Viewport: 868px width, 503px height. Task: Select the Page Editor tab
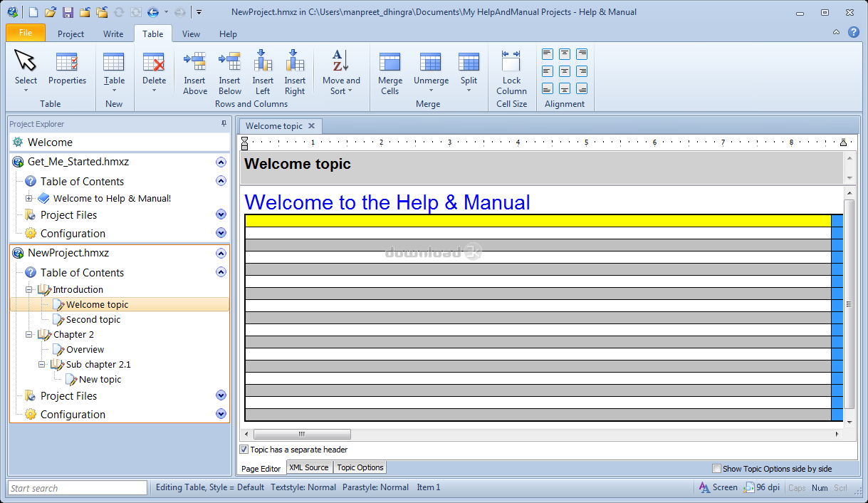261,468
